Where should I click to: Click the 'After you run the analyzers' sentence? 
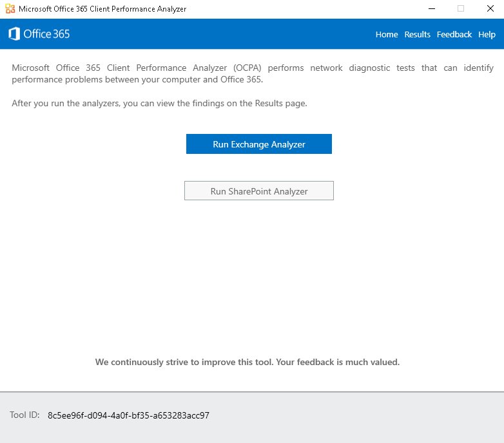(159, 104)
